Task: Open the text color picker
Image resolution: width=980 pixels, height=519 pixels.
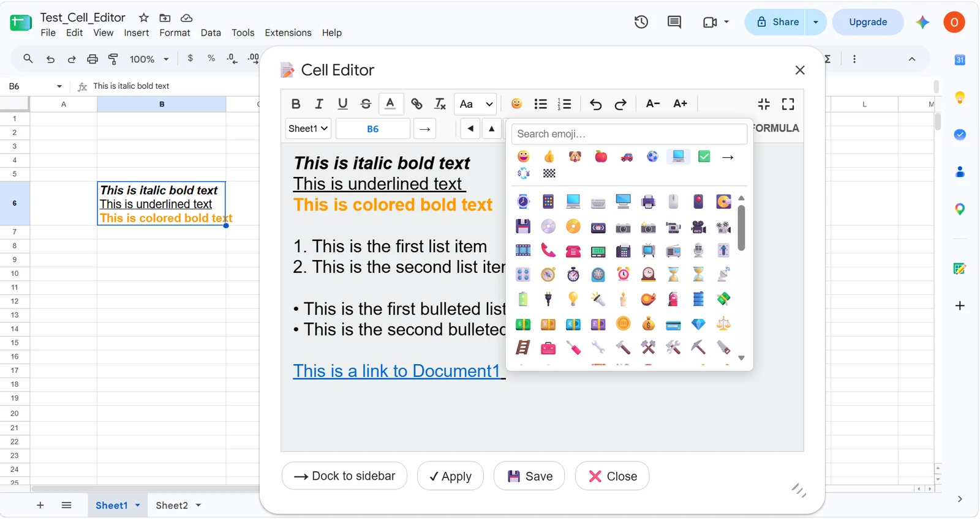Action: [390, 104]
